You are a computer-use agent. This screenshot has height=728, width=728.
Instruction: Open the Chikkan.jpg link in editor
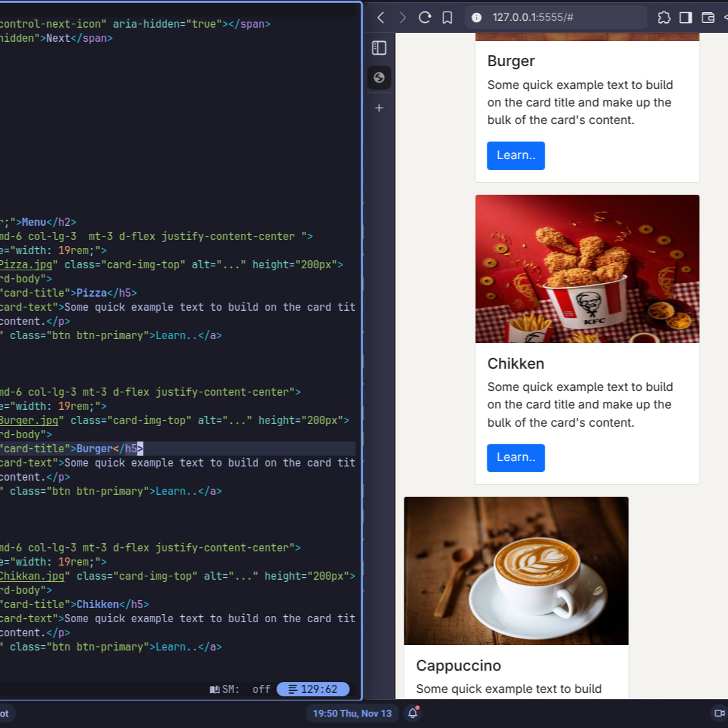32,576
